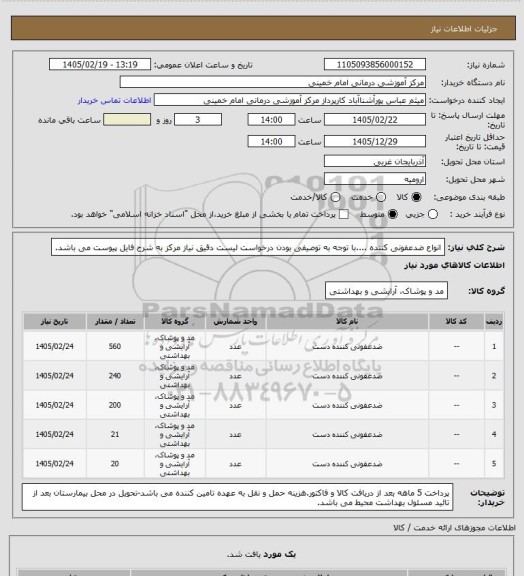Click the کد کالا column header

pos(456,321)
